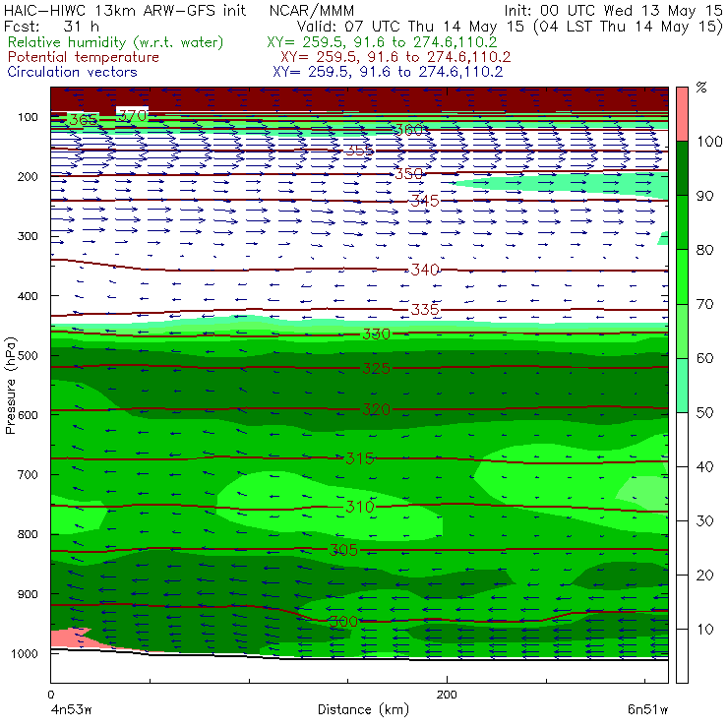Click the 'Fcst: 31 h' forecast hour text

(x=51, y=26)
